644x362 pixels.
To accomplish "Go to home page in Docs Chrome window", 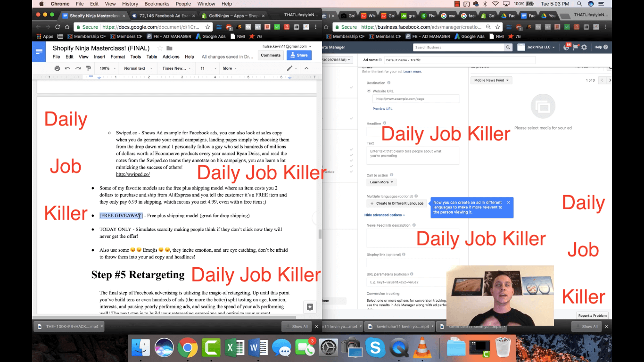I will 68,27.
